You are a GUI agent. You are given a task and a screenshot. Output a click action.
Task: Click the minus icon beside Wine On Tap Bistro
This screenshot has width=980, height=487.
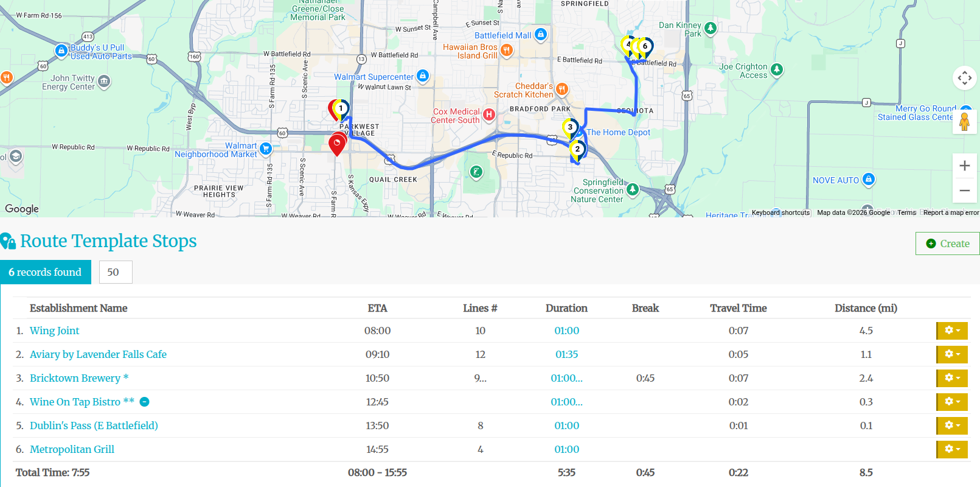click(145, 402)
